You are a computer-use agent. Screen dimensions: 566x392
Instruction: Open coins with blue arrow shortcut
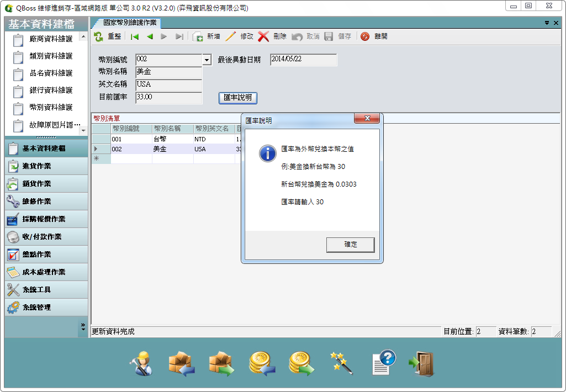point(262,363)
